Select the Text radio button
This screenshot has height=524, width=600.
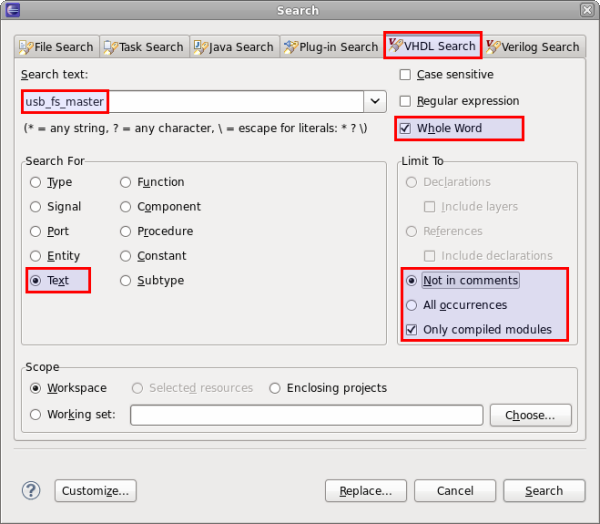coord(36,281)
